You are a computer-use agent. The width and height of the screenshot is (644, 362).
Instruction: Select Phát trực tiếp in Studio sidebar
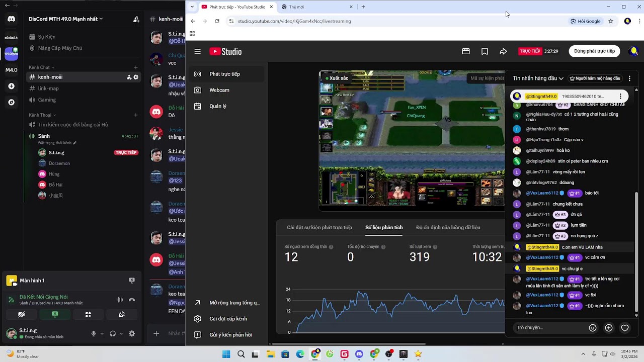coord(226,74)
